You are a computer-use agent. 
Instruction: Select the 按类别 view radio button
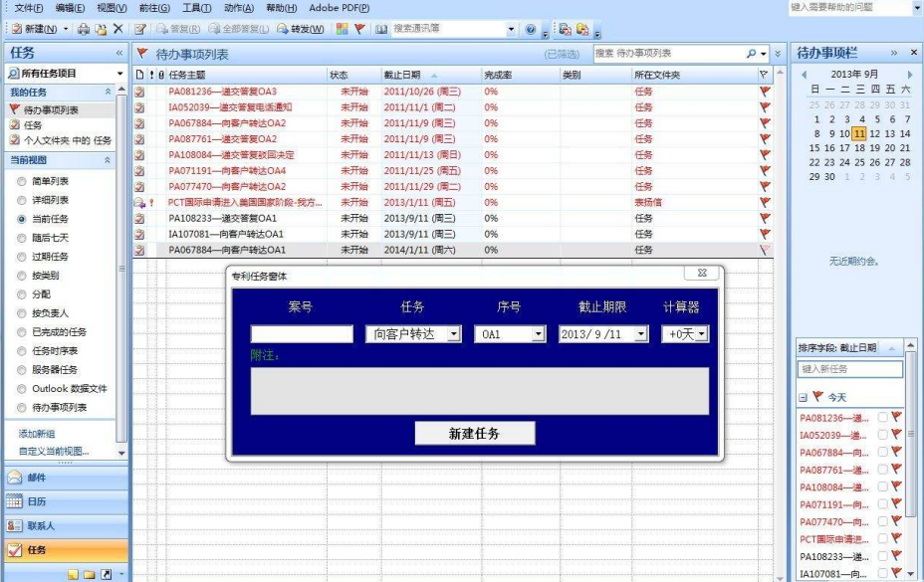point(22,276)
